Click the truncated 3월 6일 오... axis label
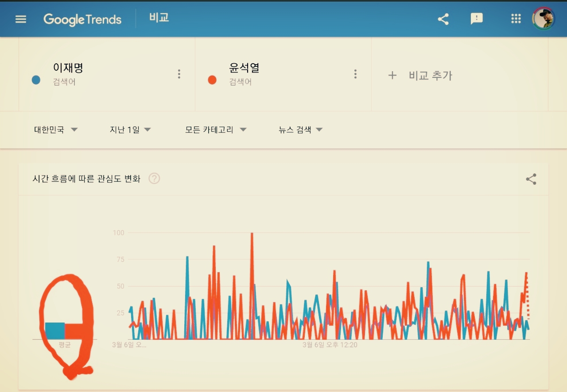This screenshot has height=392, width=567. (x=129, y=345)
